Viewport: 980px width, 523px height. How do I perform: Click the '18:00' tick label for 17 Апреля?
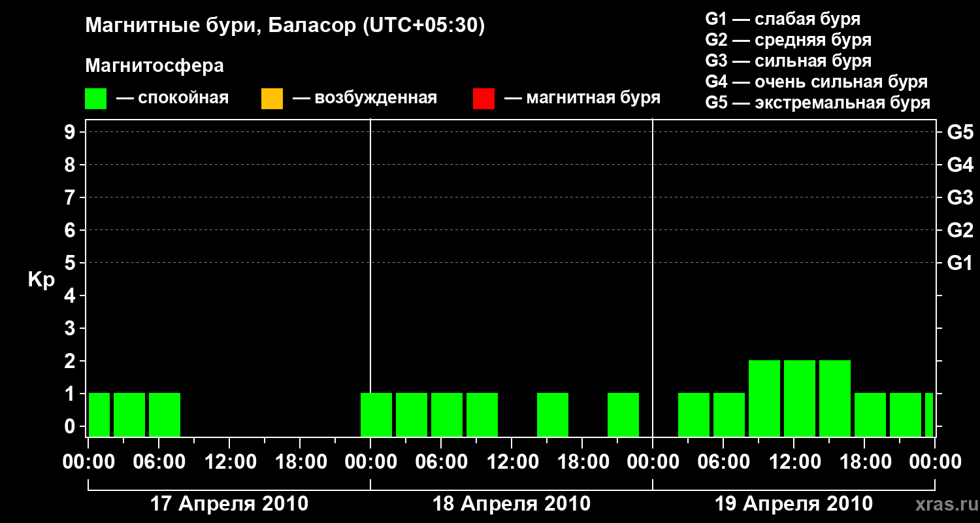click(x=300, y=462)
